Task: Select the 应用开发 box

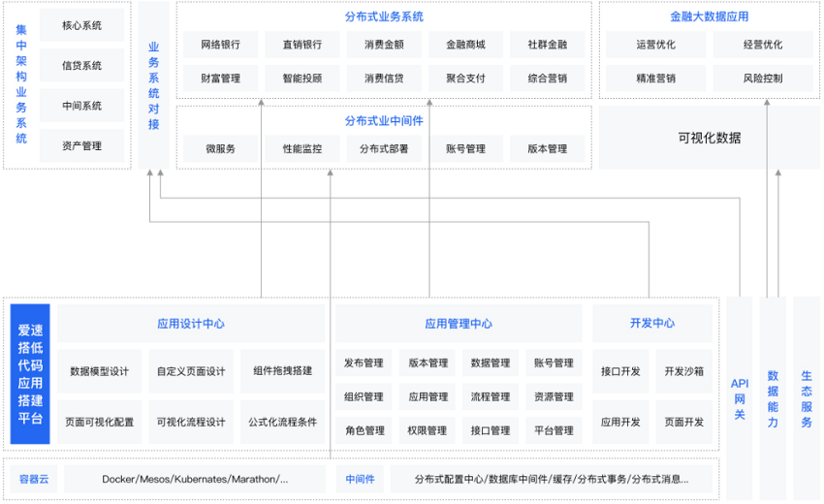Action: click(x=620, y=422)
